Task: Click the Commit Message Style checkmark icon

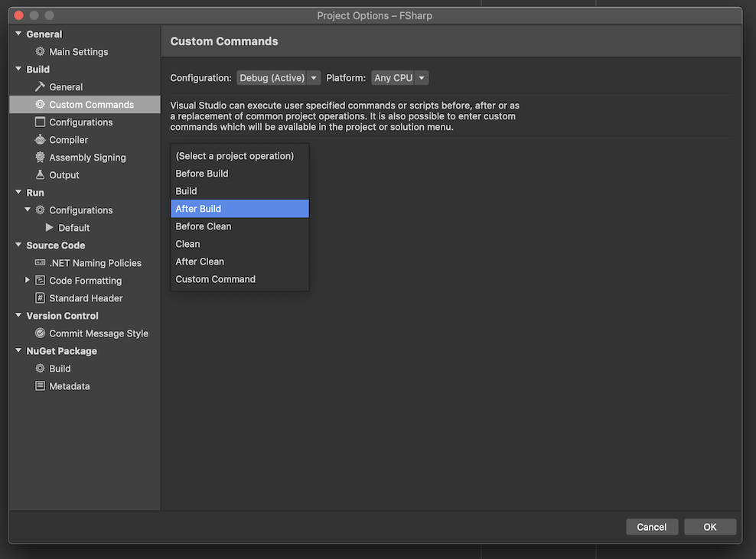Action: click(x=40, y=333)
